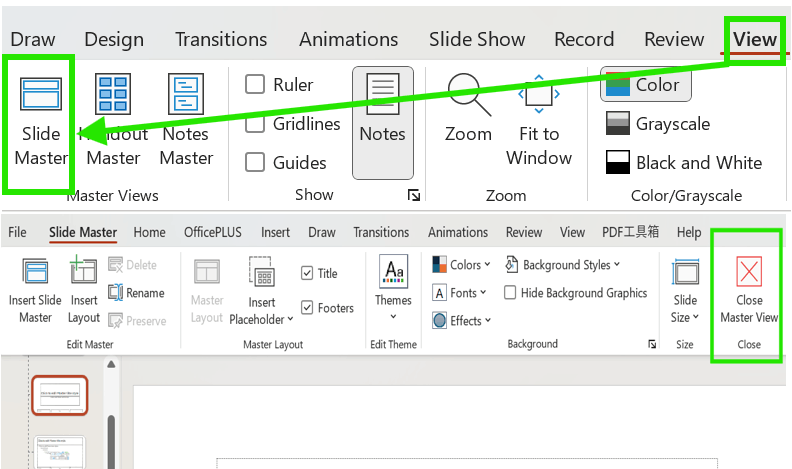Open the Animations tab in the top ribbon
This screenshot has width=792, height=469.
(349, 39)
